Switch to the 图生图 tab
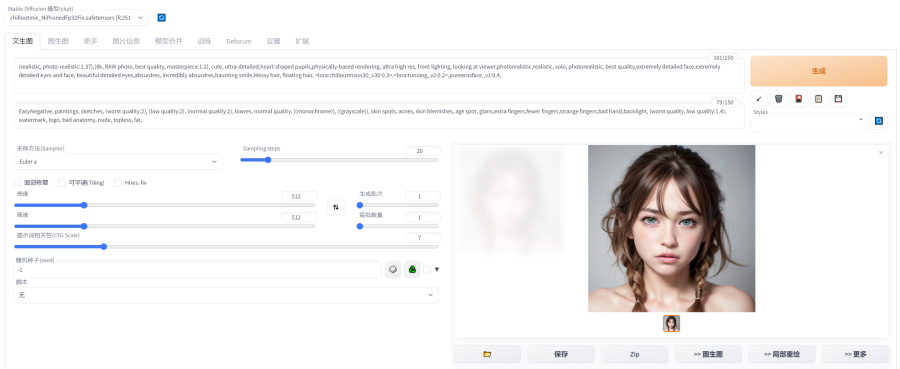 point(58,41)
